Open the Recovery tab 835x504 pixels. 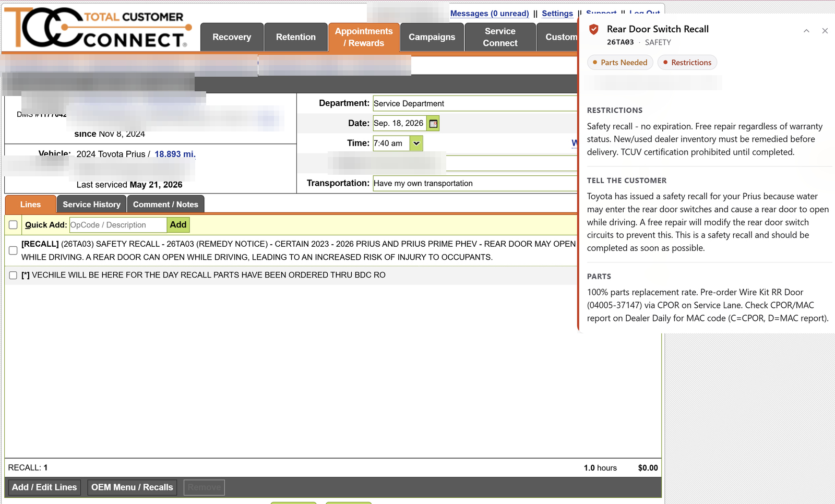[x=232, y=37]
